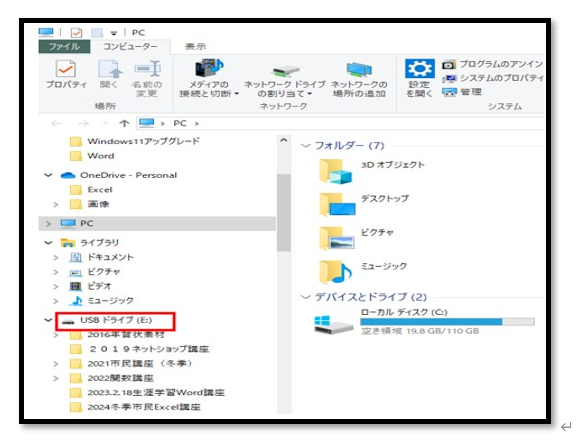Expand 2021市民講座（冬季） folder node

(55, 364)
